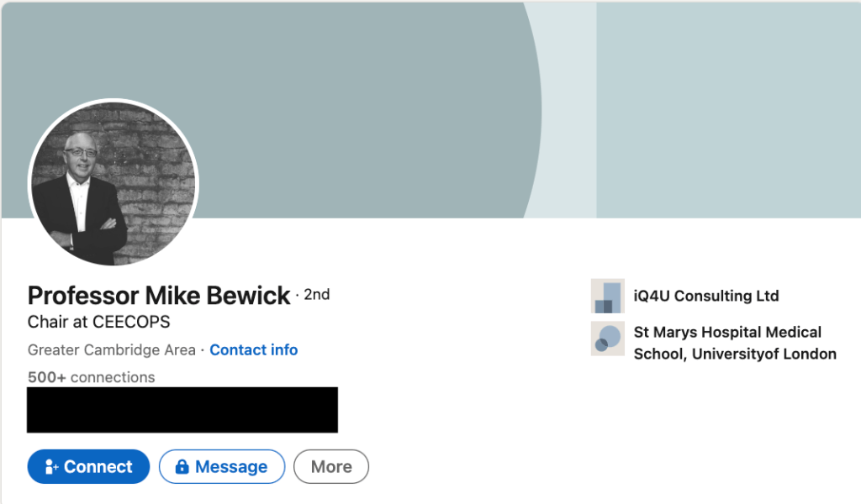Click the black redacted bar
This screenshot has height=504, width=861.
(182, 410)
